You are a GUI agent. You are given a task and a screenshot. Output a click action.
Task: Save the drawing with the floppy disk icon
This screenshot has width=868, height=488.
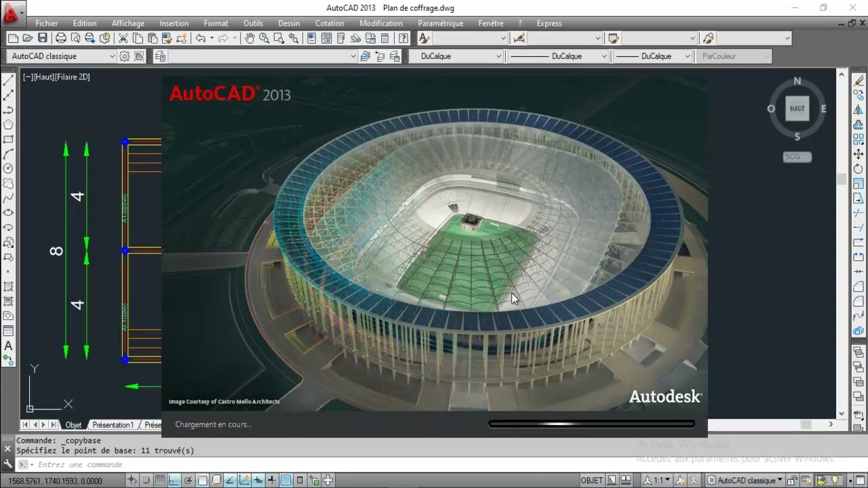pyautogui.click(x=43, y=39)
